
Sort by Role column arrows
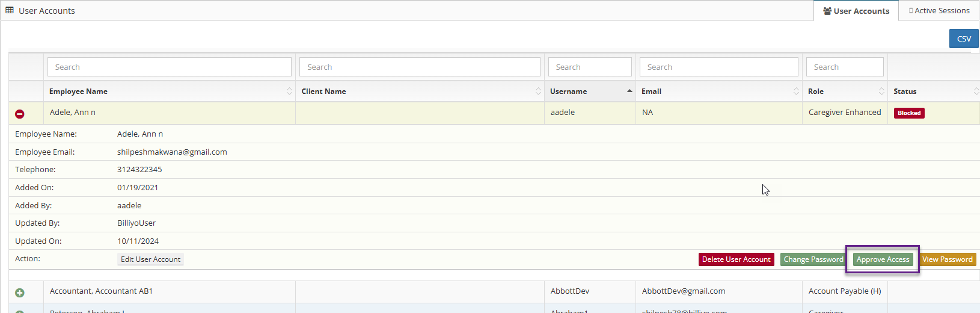tap(881, 91)
